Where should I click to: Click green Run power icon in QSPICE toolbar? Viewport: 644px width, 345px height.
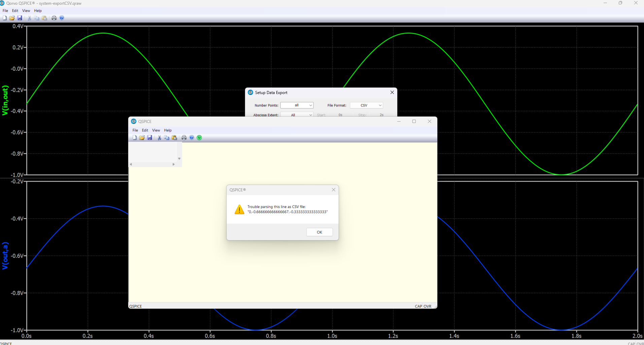point(199,137)
